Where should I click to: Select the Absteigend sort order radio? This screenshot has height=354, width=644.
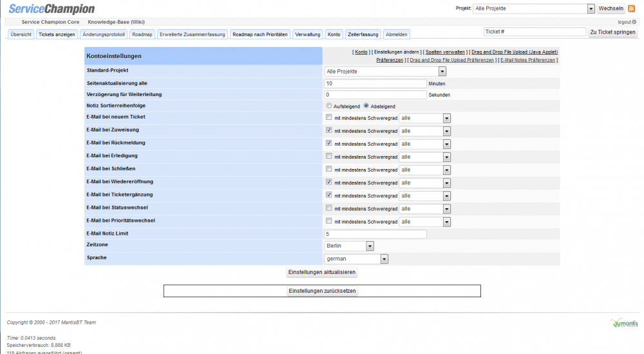click(366, 106)
